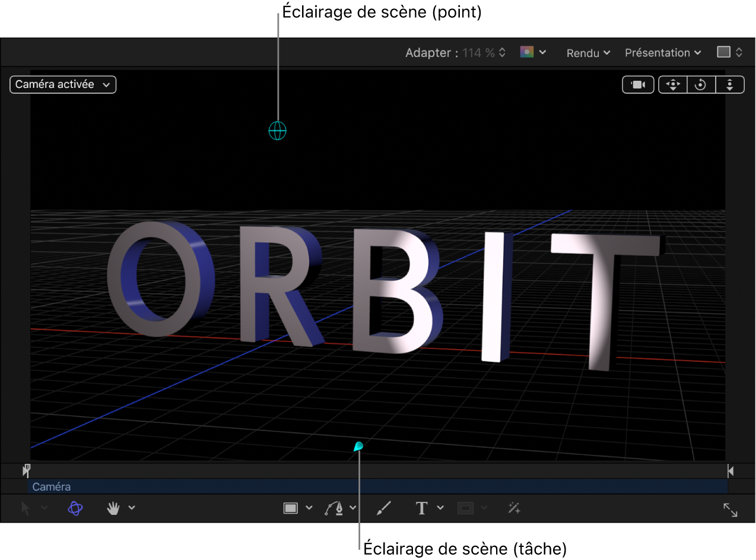
Task: Click the camera viewport icon
Action: click(638, 84)
